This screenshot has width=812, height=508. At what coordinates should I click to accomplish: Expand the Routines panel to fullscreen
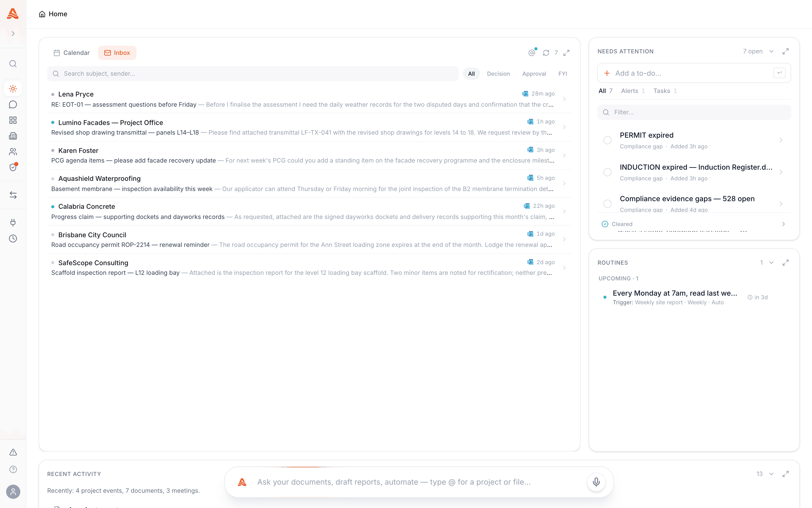click(x=786, y=263)
